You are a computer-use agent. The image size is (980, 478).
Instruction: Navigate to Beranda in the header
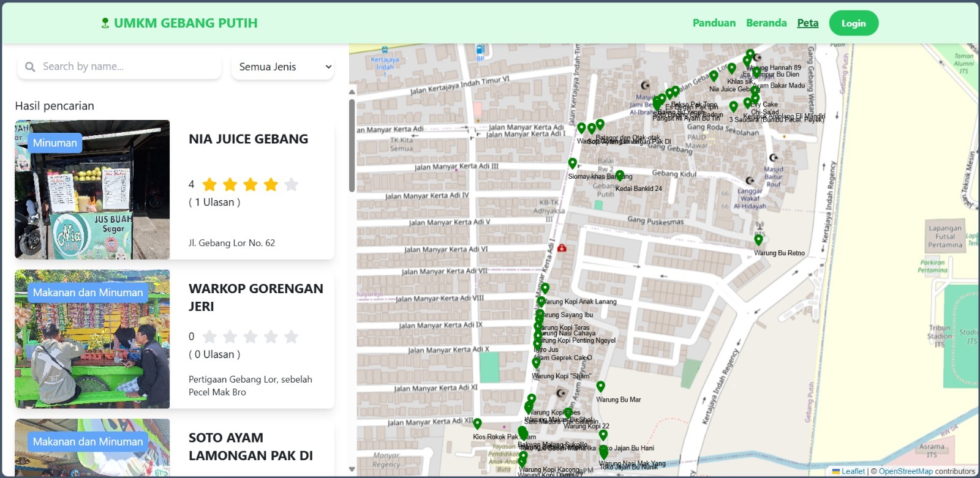766,23
